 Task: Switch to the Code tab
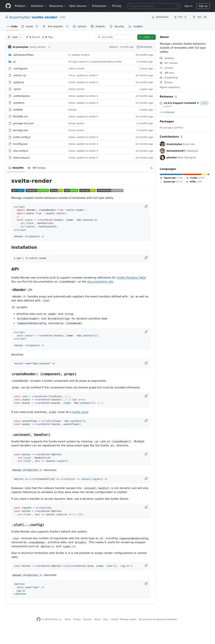[12, 27]
